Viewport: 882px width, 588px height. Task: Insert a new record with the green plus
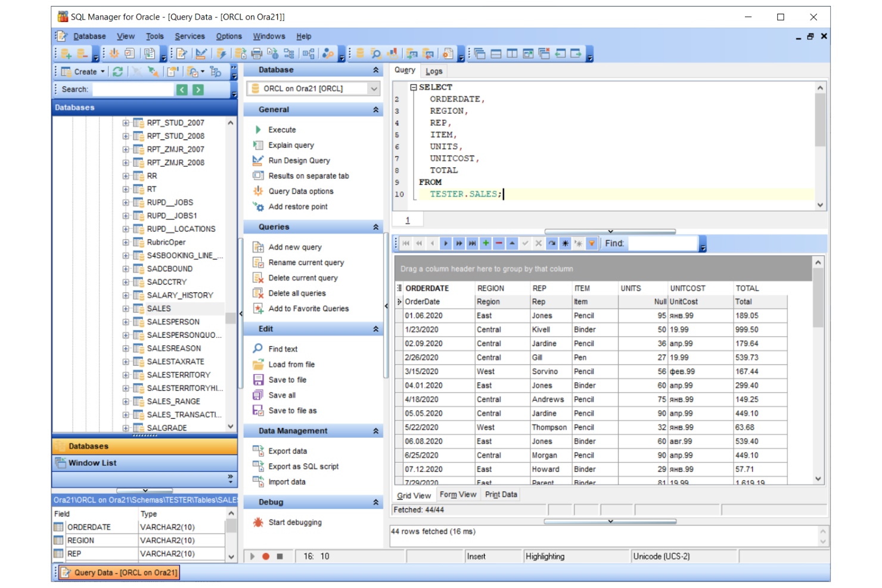coord(485,243)
